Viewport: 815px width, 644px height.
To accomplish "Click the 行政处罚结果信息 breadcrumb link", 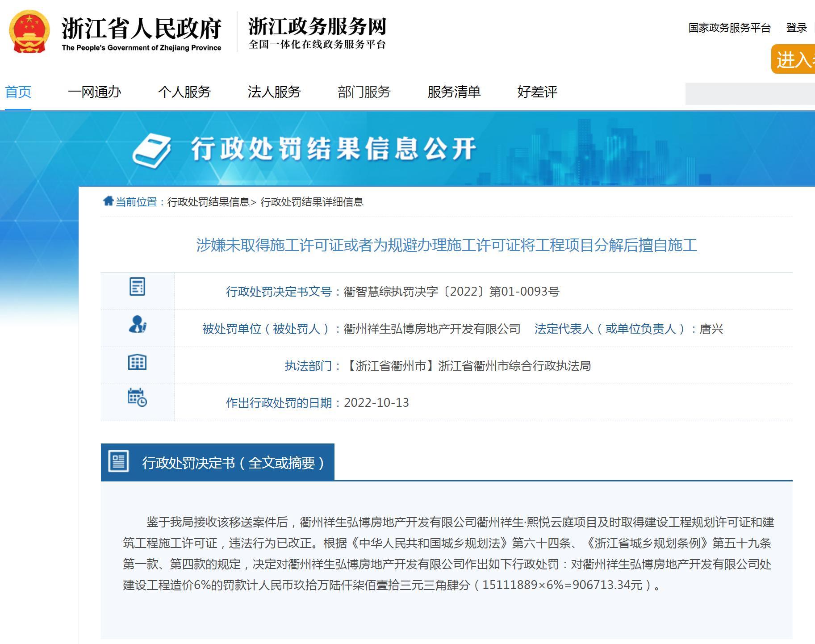I will tap(209, 202).
